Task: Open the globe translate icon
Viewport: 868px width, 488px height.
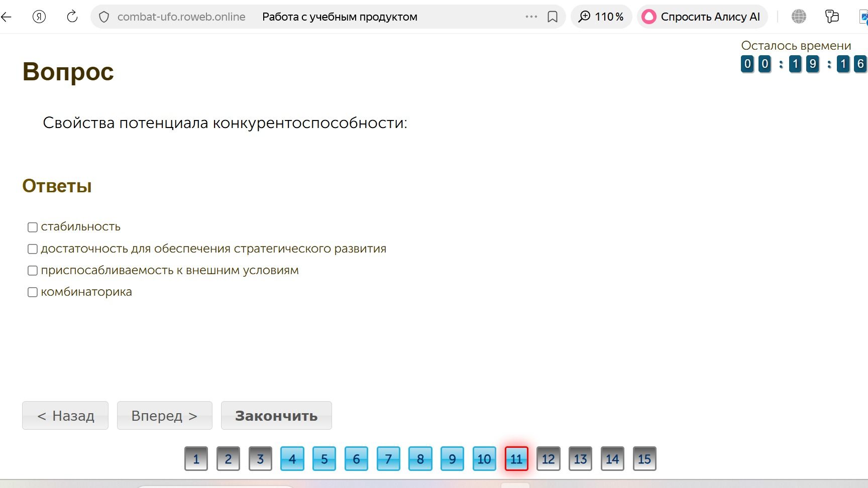Action: click(x=799, y=17)
